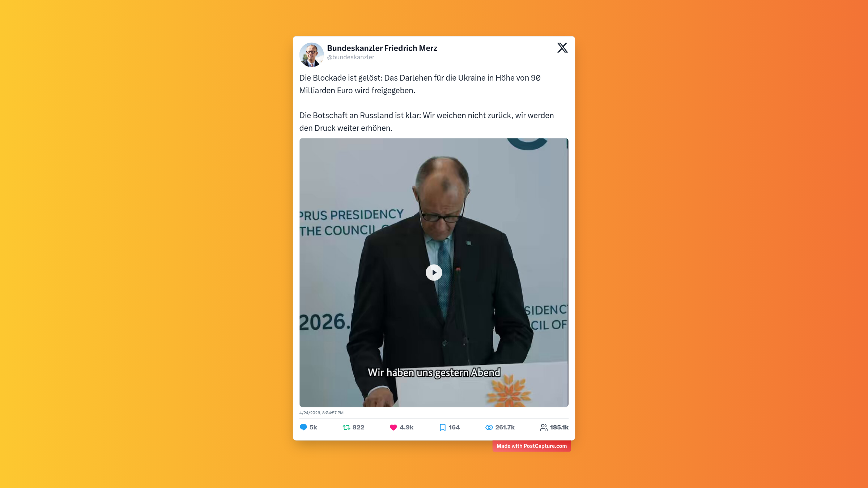Image resolution: width=868 pixels, height=488 pixels.
Task: Click the eye views icon
Action: pos(489,427)
